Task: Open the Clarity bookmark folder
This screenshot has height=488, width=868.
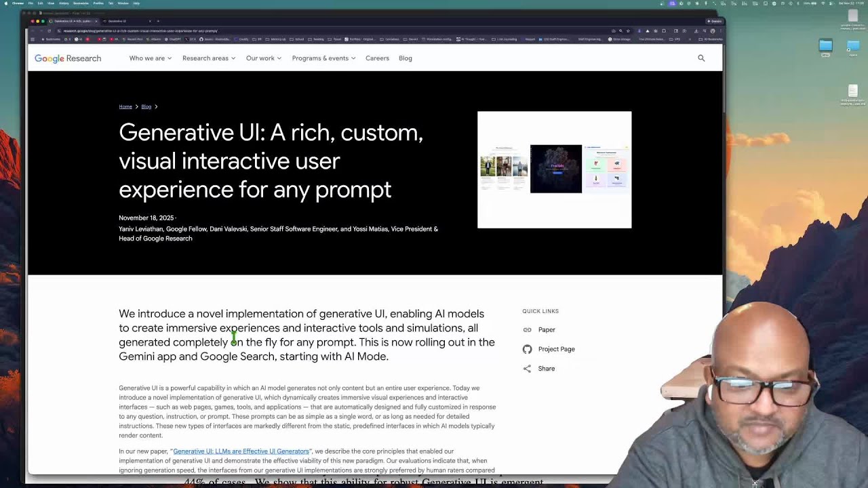Action: 241,39
